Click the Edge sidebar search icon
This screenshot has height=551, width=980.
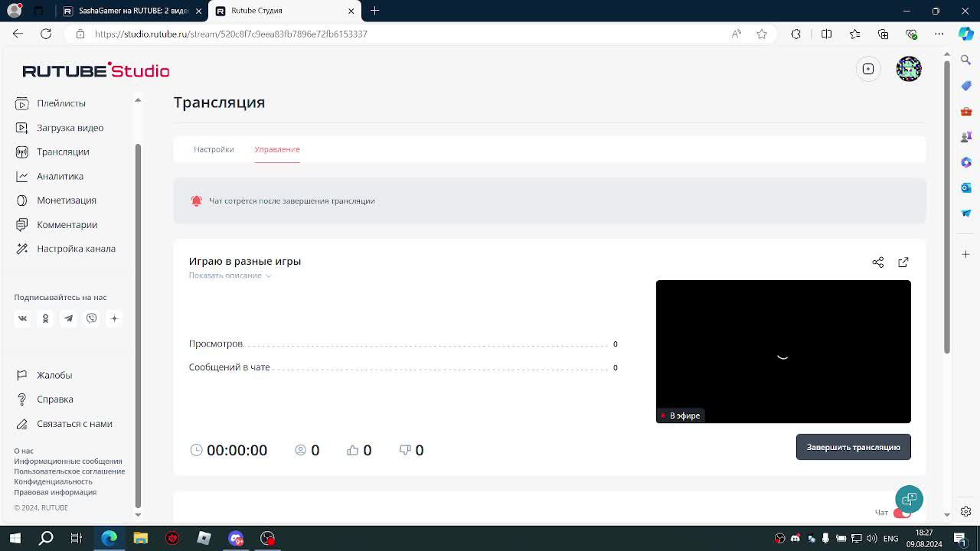pyautogui.click(x=966, y=60)
